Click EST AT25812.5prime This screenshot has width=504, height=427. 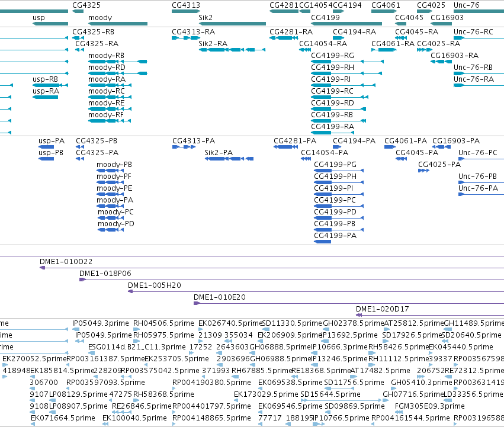[414, 323]
